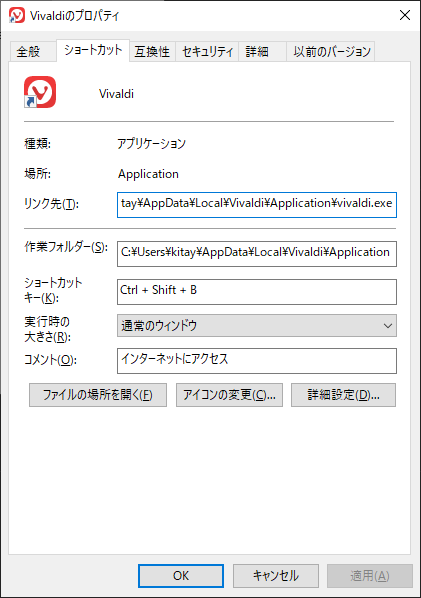Click the 適用 button

click(370, 575)
